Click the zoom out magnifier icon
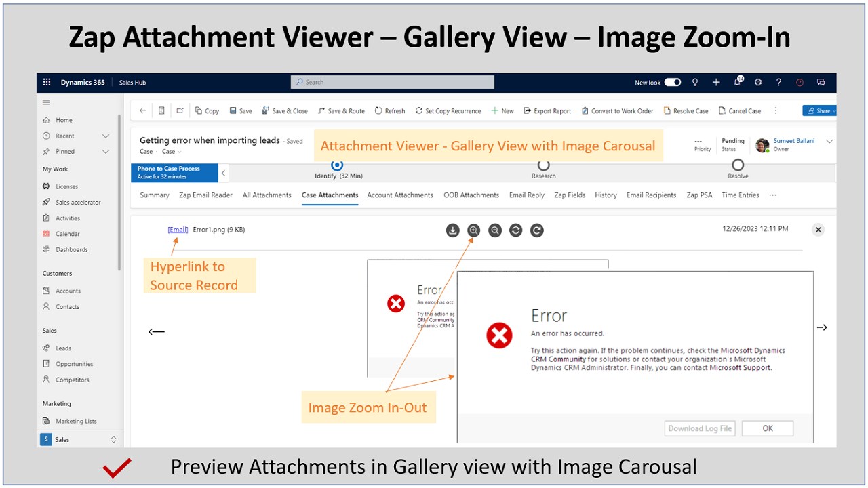Image resolution: width=868 pixels, height=488 pixels. (x=495, y=230)
